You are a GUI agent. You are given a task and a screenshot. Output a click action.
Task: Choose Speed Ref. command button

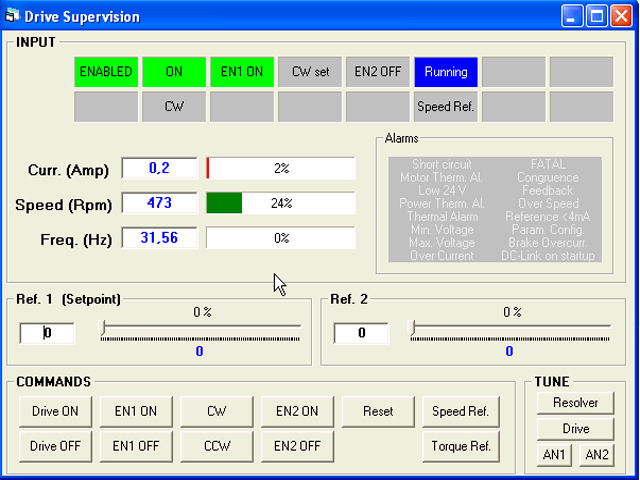point(460,411)
